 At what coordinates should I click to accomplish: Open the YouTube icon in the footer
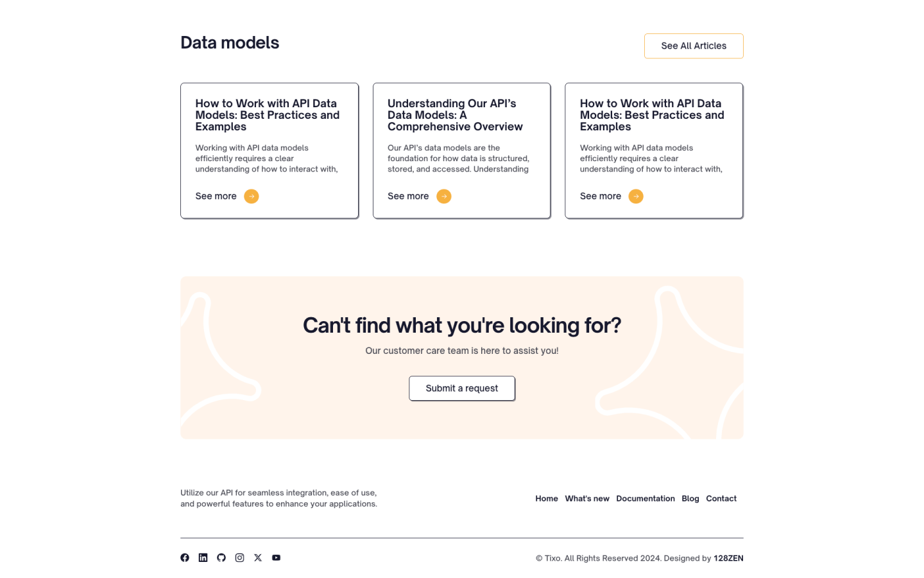pos(276,557)
